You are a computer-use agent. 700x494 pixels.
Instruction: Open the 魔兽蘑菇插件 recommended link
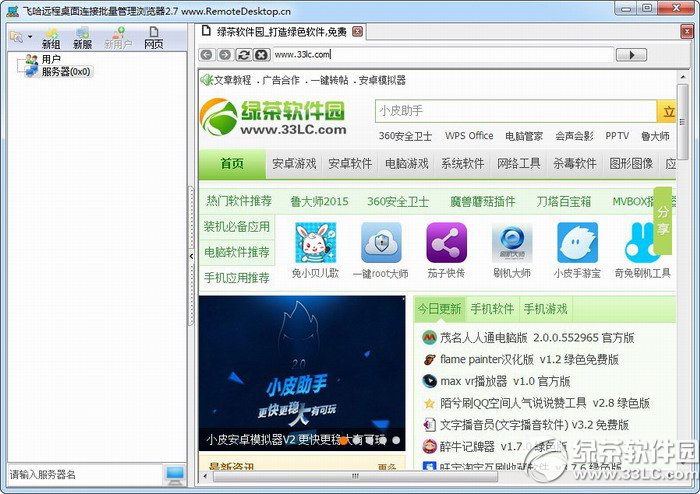point(483,202)
